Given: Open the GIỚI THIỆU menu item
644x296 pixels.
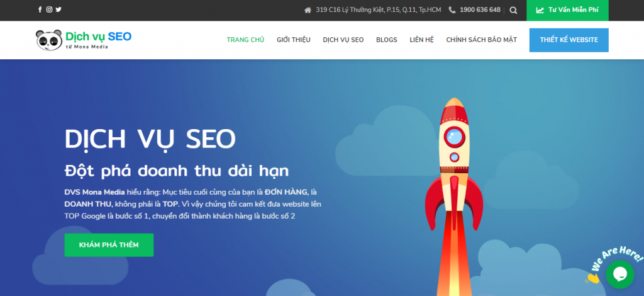Looking at the screenshot, I should (x=294, y=40).
